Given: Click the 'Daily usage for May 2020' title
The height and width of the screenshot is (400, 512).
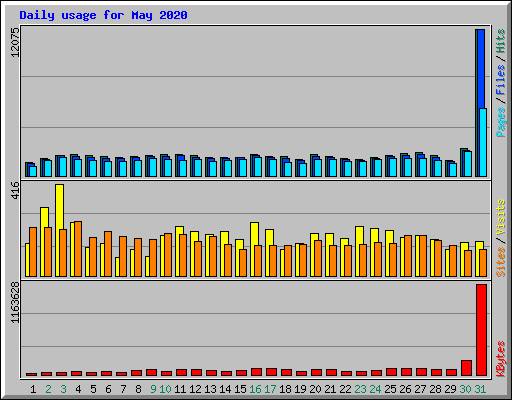Looking at the screenshot, I should [x=103, y=15].
